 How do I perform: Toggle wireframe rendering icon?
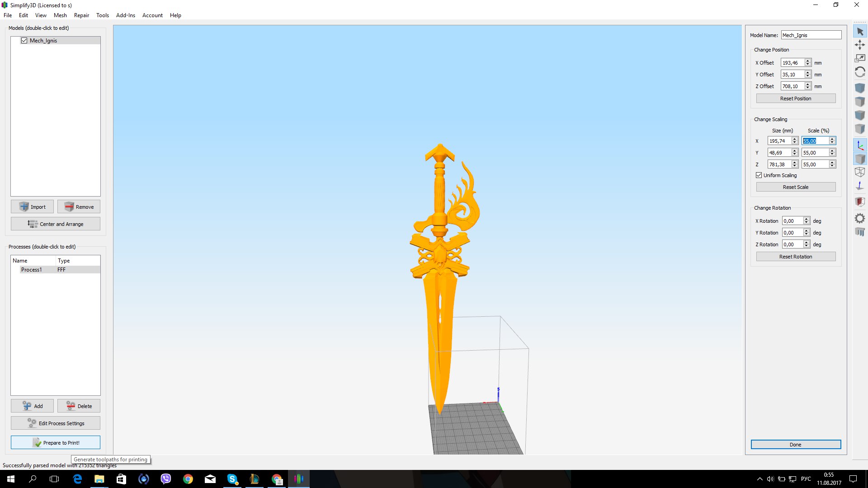coord(860,172)
